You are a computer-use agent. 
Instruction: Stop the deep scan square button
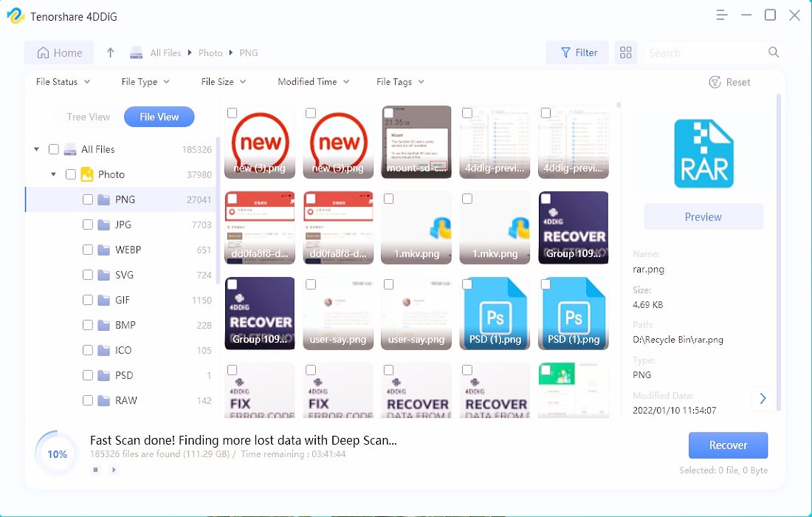point(96,469)
